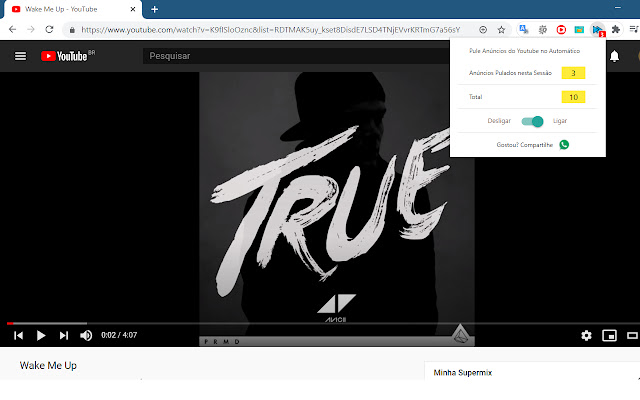
Task: Select the YouTube URL in the address bar
Action: point(271,30)
